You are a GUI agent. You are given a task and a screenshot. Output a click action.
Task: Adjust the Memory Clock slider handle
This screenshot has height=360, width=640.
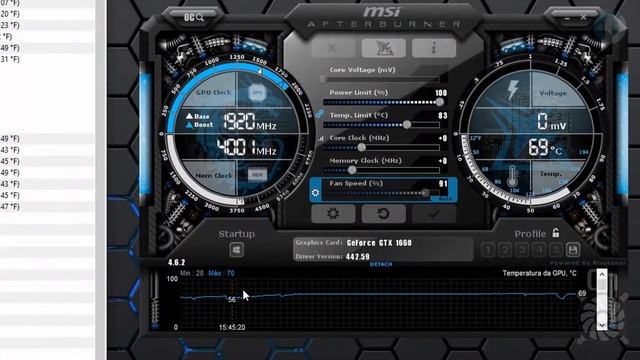(352, 170)
